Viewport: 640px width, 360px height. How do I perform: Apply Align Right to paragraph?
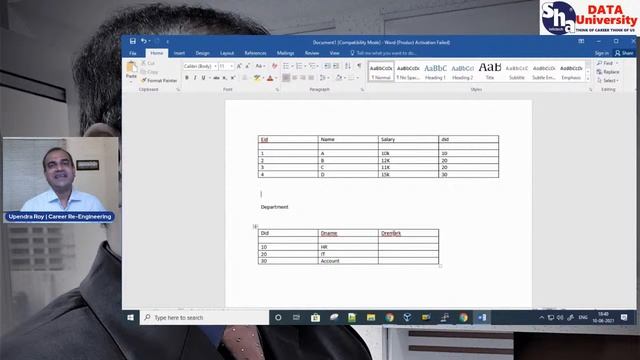click(x=303, y=78)
